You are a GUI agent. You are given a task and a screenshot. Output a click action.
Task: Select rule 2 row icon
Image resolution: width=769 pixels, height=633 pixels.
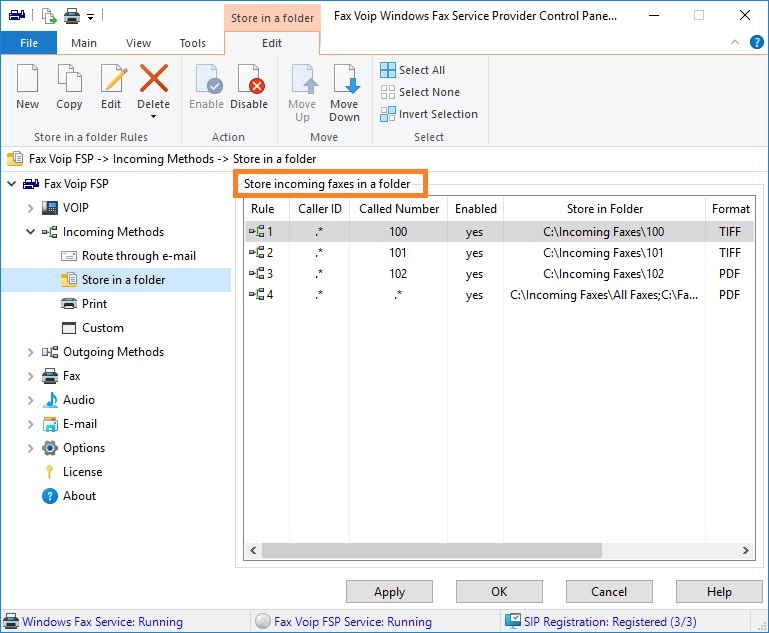click(256, 253)
